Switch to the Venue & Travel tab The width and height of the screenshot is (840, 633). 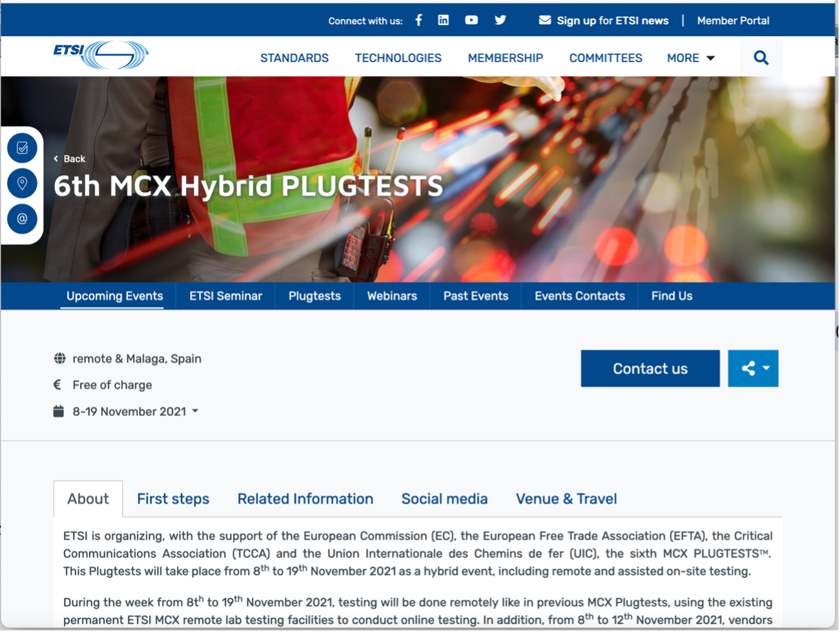pyautogui.click(x=566, y=499)
